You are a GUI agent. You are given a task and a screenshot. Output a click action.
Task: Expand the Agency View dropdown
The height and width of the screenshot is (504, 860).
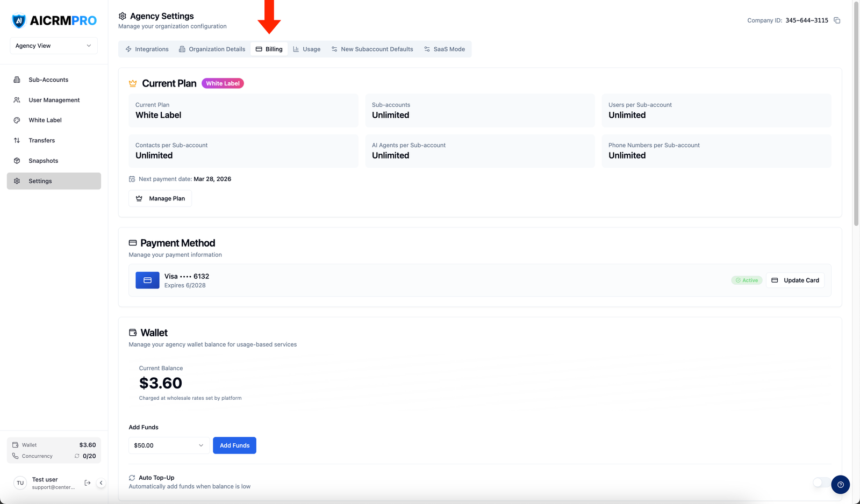tap(54, 46)
